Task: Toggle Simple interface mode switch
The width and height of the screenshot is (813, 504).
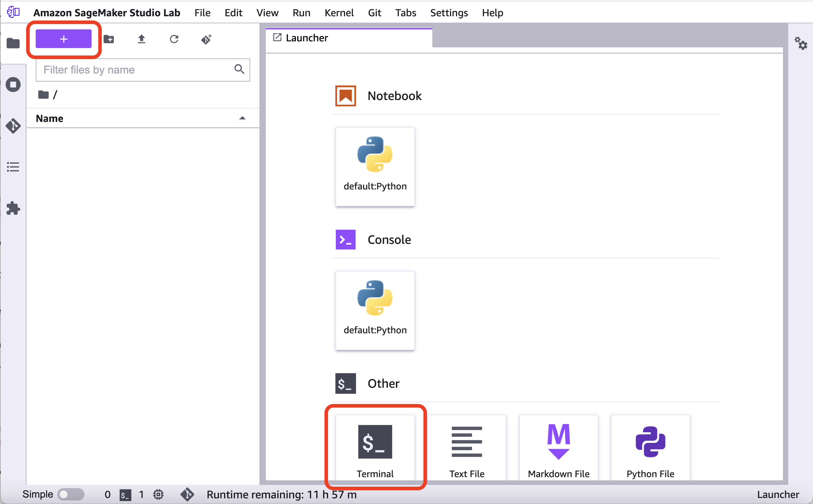Action: pyautogui.click(x=71, y=494)
